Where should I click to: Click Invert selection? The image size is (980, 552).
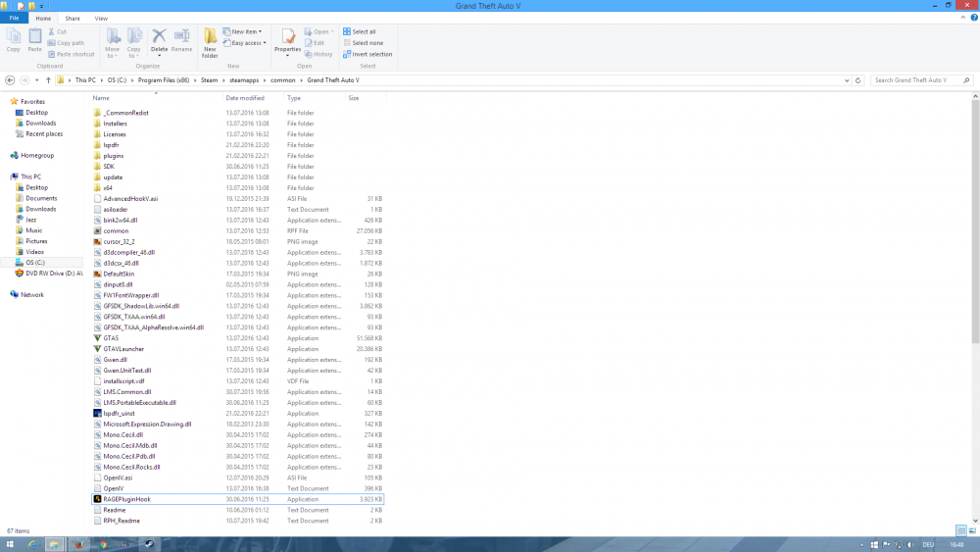(367, 54)
